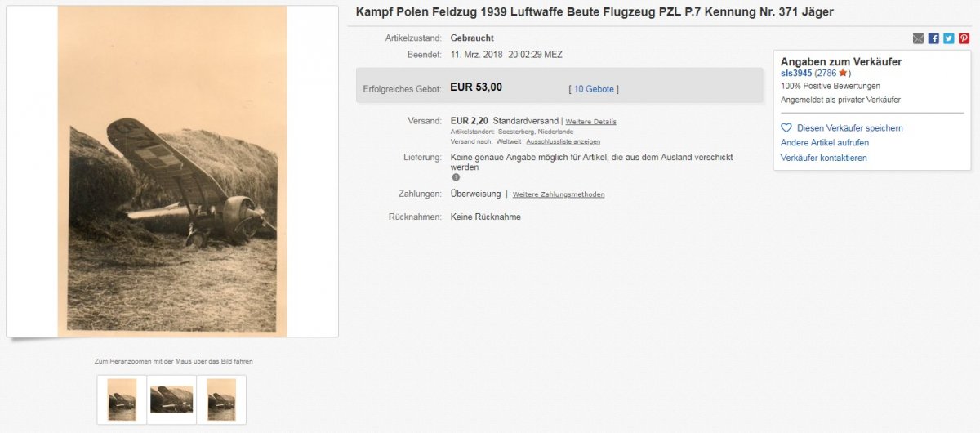Visit seller profile sls3945
The height and width of the screenshot is (433, 980).
796,73
